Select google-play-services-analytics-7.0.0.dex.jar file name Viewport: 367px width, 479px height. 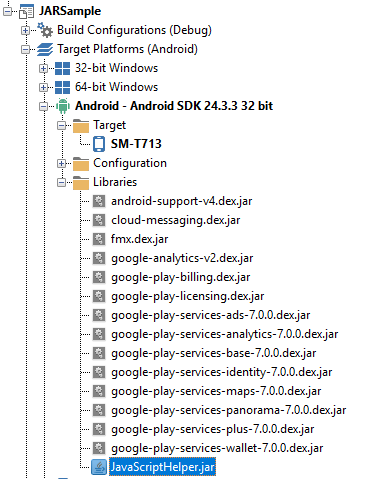[225, 334]
